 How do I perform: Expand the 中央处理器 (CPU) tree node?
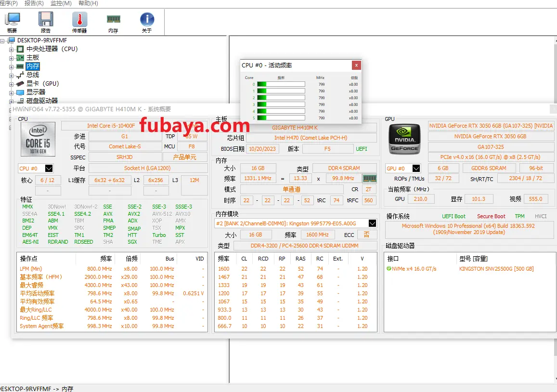(12, 50)
